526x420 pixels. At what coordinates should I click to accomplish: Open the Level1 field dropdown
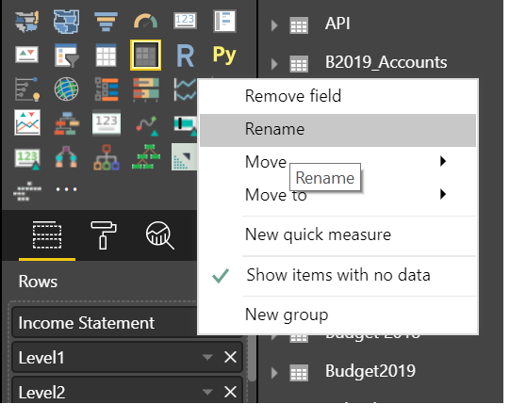[x=207, y=357]
